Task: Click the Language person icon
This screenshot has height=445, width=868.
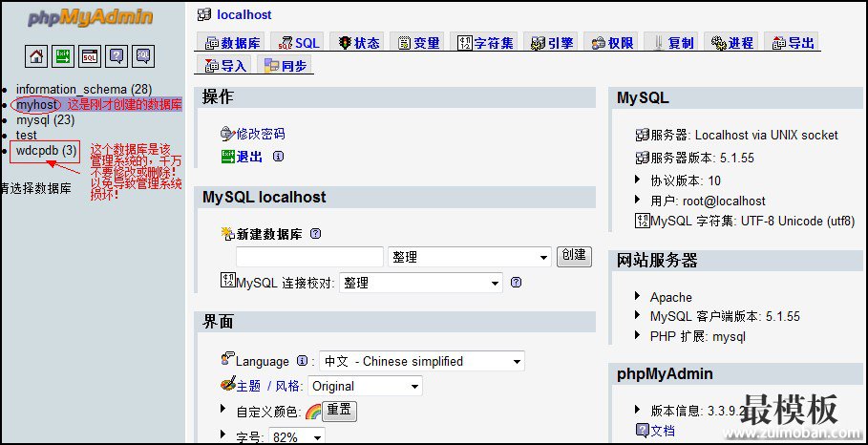Action: point(227,359)
